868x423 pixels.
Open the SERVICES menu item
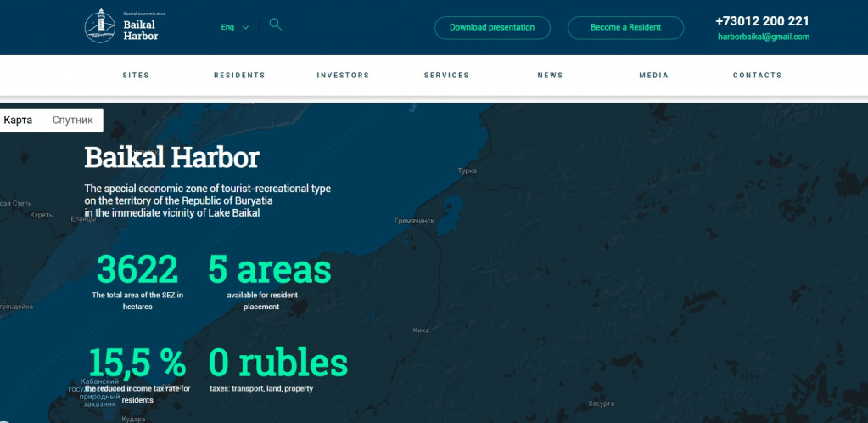click(447, 76)
